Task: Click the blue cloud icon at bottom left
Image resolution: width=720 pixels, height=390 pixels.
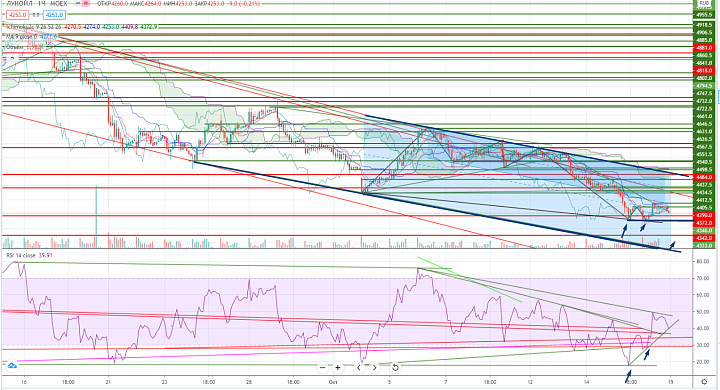Action: pyautogui.click(x=12, y=366)
